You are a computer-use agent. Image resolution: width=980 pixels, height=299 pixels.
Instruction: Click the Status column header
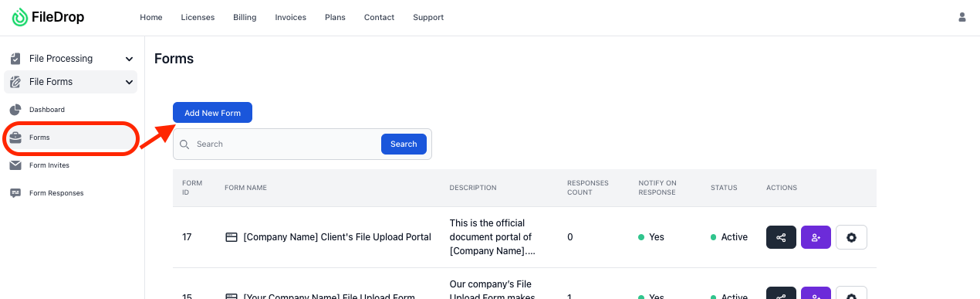[x=724, y=188]
